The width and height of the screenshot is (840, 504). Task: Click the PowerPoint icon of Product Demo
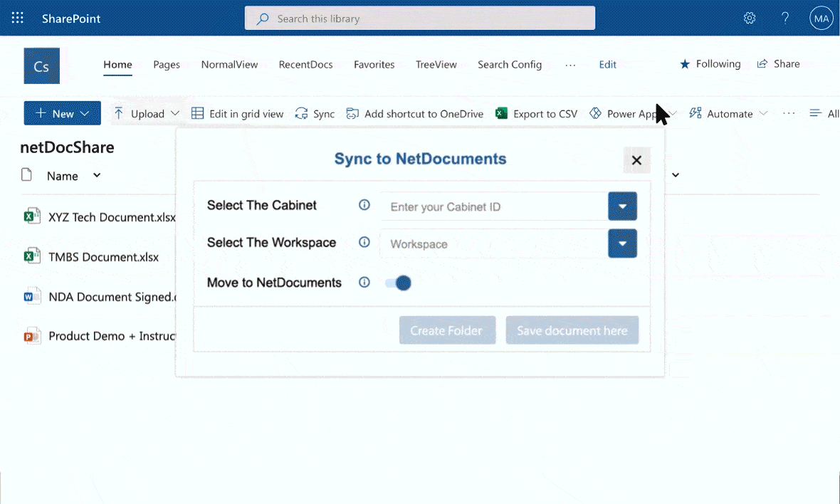point(31,337)
